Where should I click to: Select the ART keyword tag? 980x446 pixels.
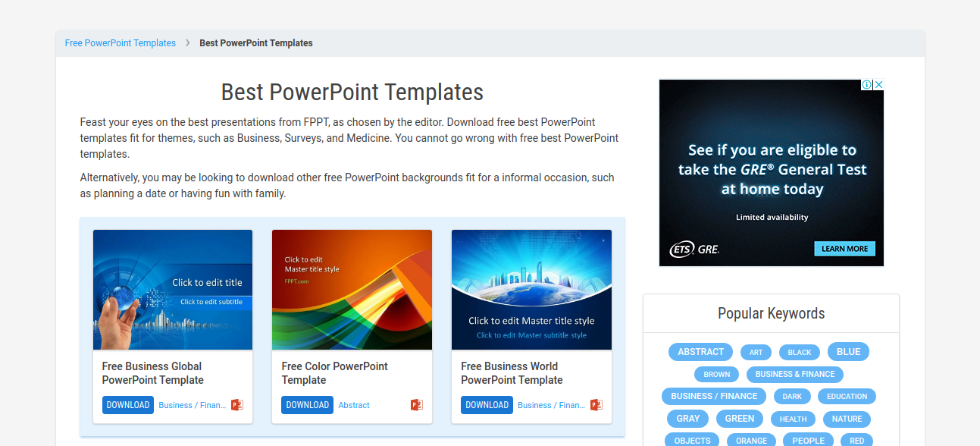point(756,352)
